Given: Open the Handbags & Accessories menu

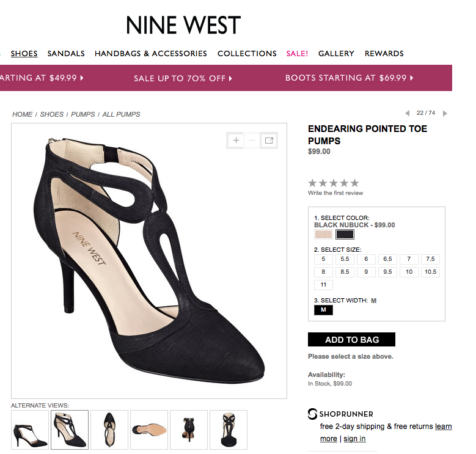Looking at the screenshot, I should coord(150,53).
